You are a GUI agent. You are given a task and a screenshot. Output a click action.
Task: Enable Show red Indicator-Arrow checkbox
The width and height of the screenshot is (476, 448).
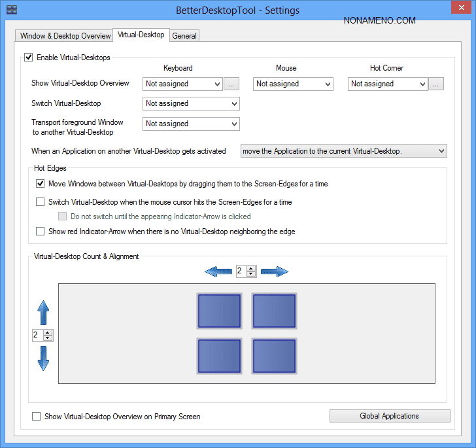[x=41, y=231]
